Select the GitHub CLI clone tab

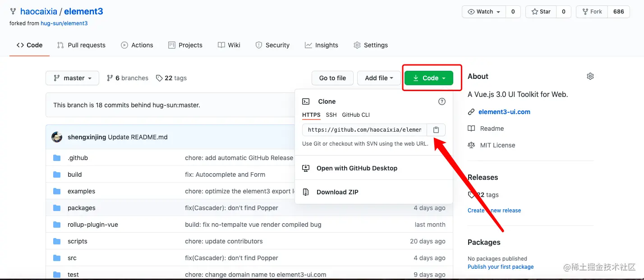[x=356, y=115]
